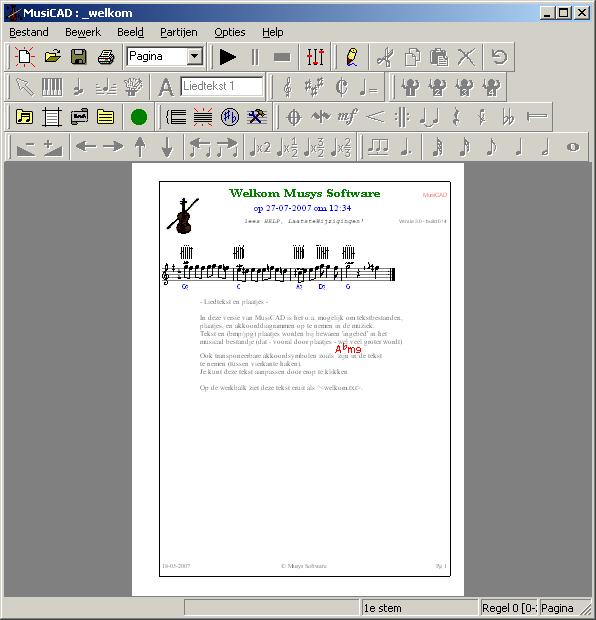Set tempo with note-equals icon
Viewport: 596px width, 620px height.
click(x=368, y=87)
